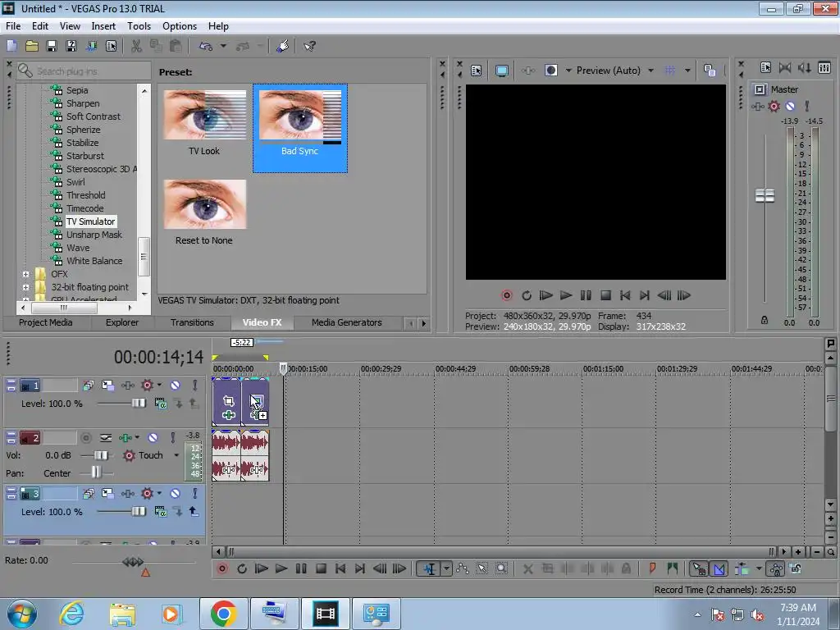Click the Undo arrow icon
840x630 pixels.
[206, 46]
